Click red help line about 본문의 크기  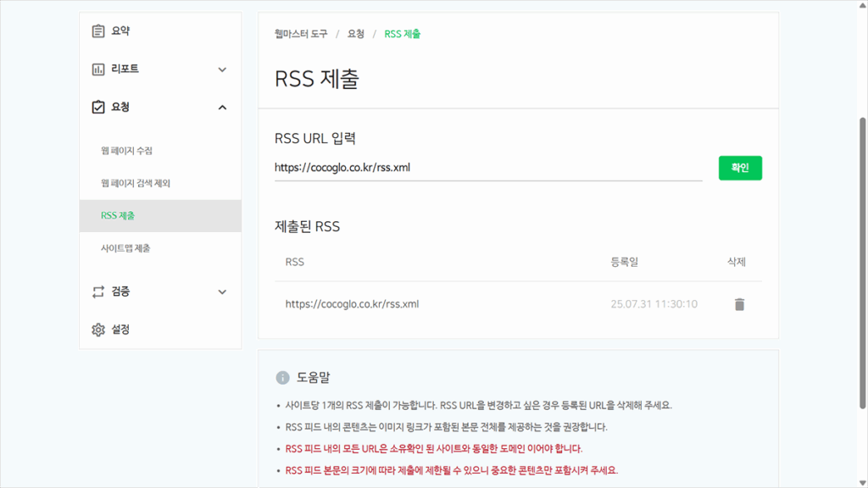[451, 470]
